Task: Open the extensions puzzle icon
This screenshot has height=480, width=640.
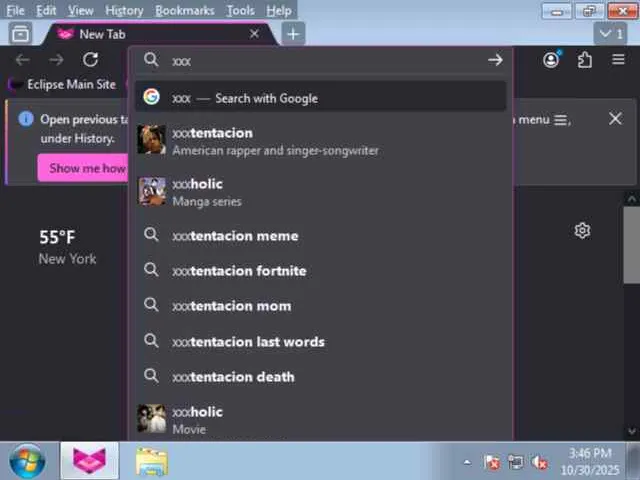Action: click(584, 60)
